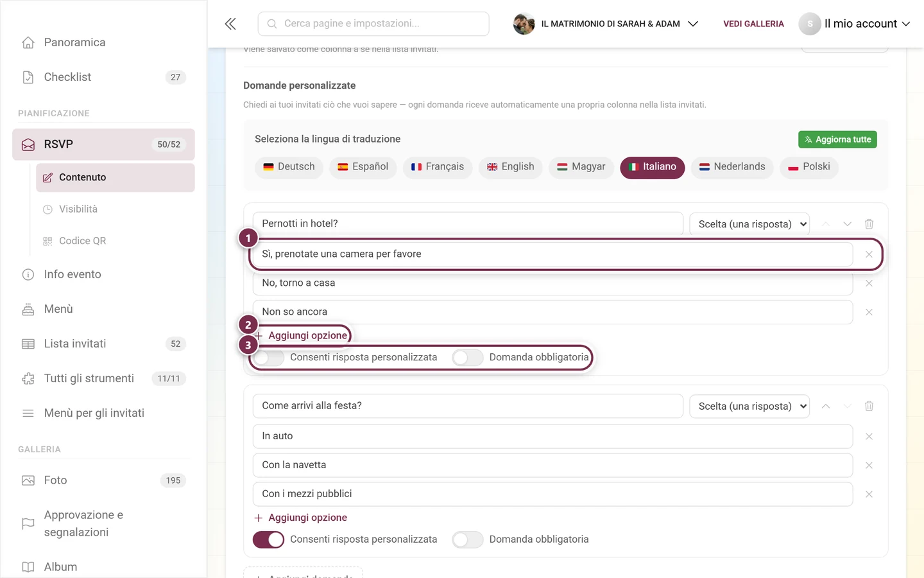The image size is (924, 578).
Task: Remove the "Non so ancora" option
Action: (869, 312)
